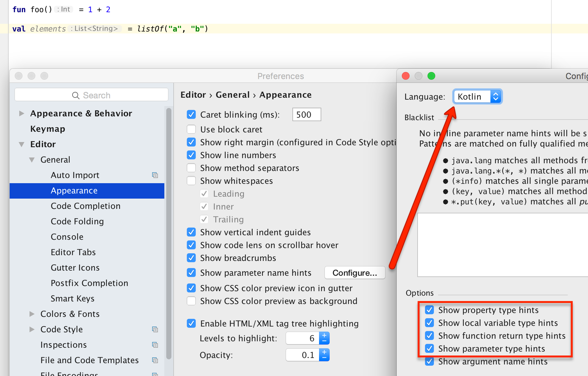This screenshot has width=588, height=376.
Task: Uncheck Show local variable type hints
Action: (x=429, y=323)
